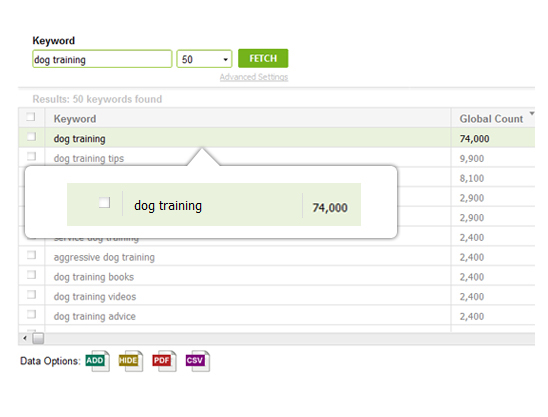Open the 50 results count dropdown
Viewport: 548px width, 417px height.
coord(204,59)
